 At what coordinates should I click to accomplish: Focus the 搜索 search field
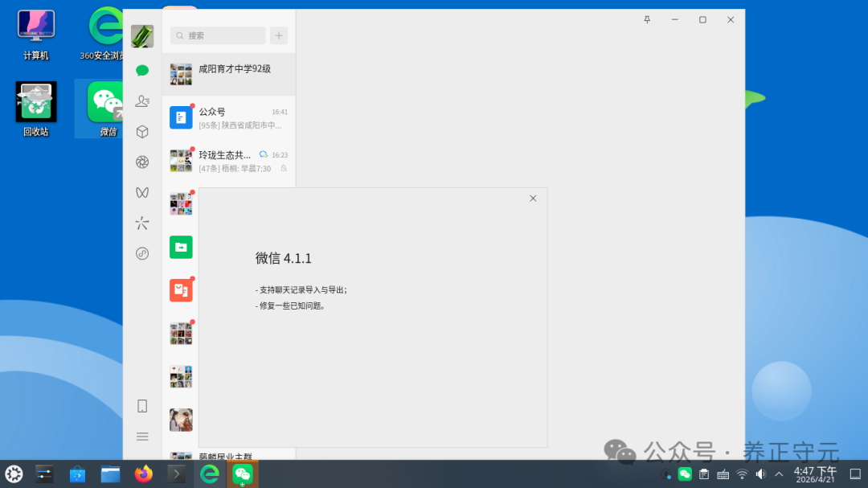(x=218, y=35)
